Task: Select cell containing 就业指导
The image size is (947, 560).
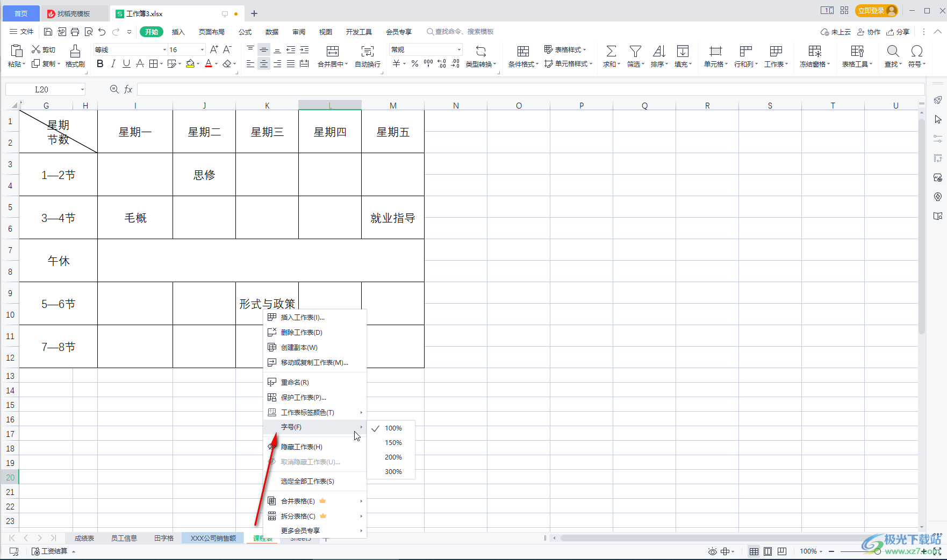Action: click(393, 218)
